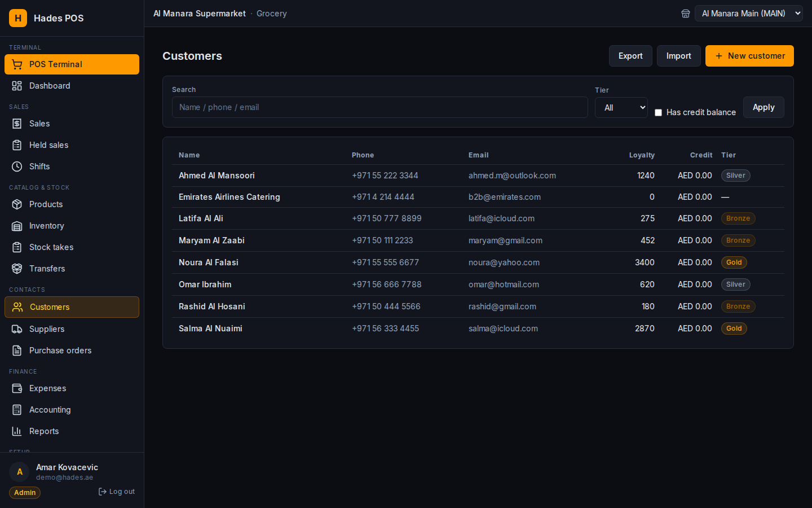The image size is (812, 508).
Task: Click the Customers people icon
Action: 17,307
